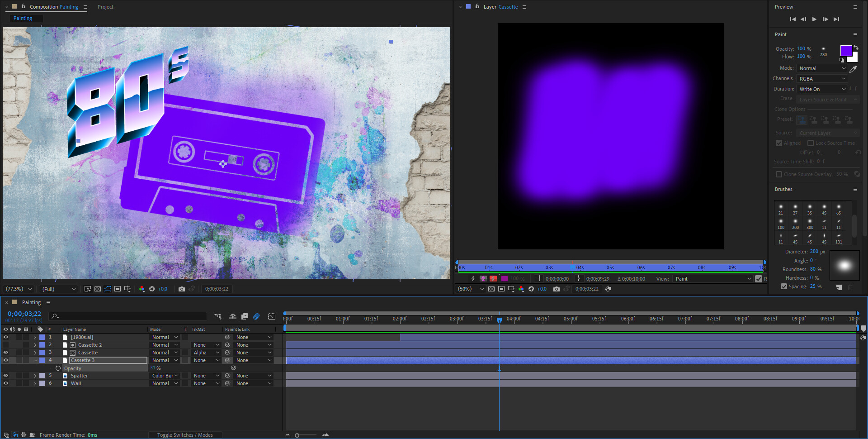The width and height of the screenshot is (868, 439).
Task: Open the purple foreground color swatch in Paint panel
Action: tap(846, 50)
